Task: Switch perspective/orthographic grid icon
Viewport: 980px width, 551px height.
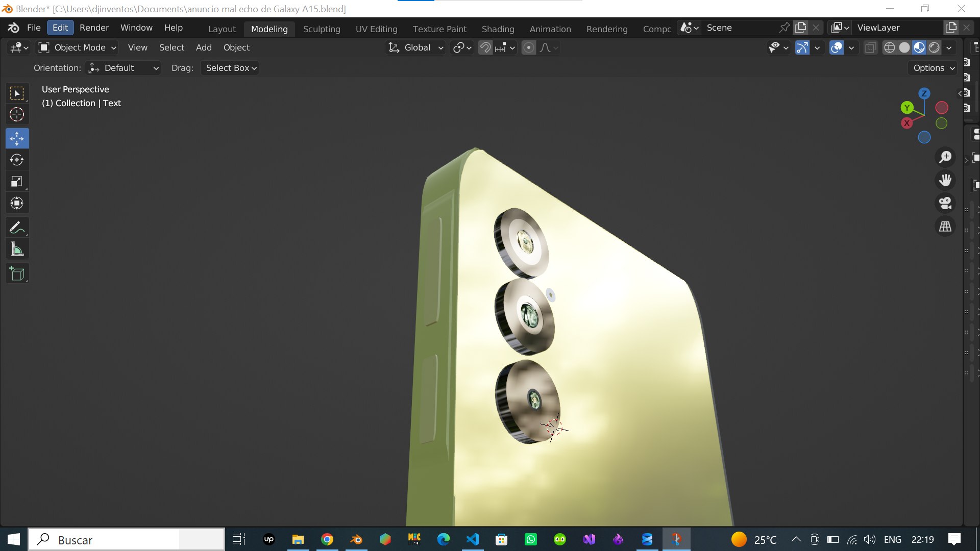Action: (945, 226)
